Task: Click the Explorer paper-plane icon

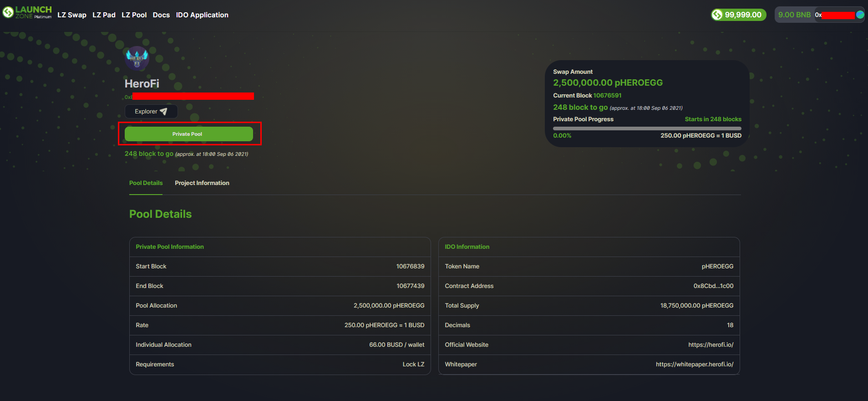Action: point(163,111)
